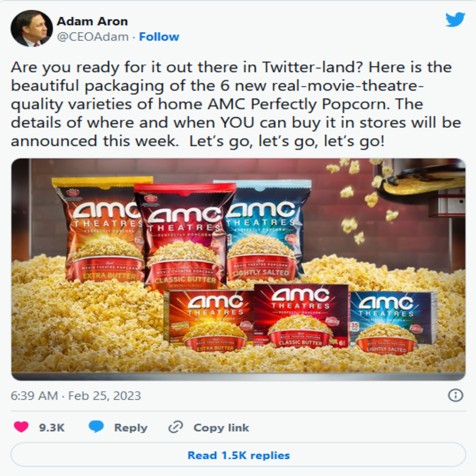Open Read 1.5K replies button
This screenshot has width=476, height=476.
coord(238,455)
